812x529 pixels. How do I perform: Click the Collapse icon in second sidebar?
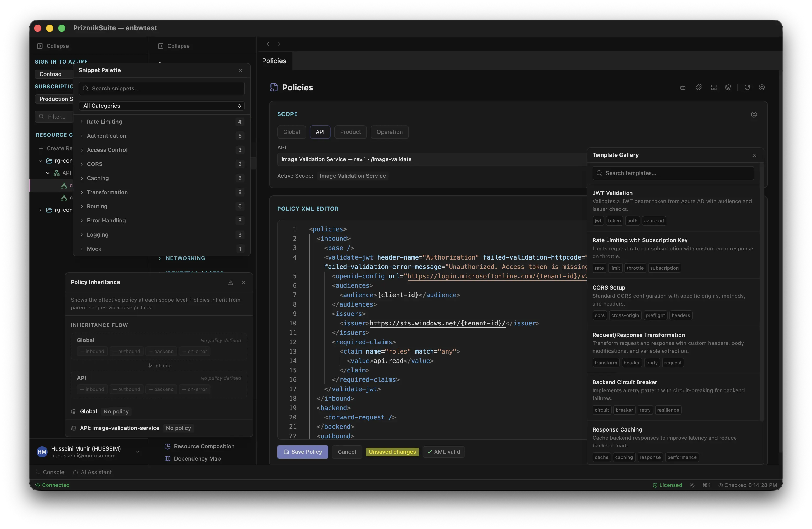click(x=160, y=46)
